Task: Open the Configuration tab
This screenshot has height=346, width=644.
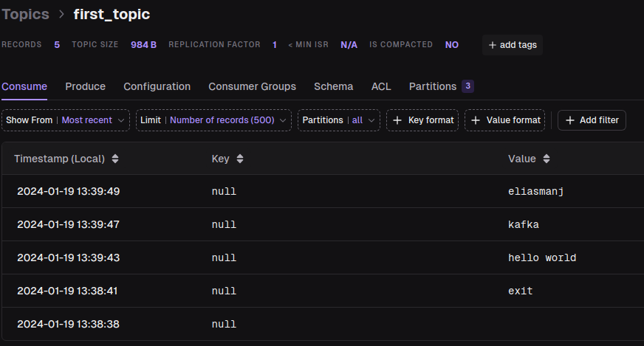Action: tap(157, 86)
